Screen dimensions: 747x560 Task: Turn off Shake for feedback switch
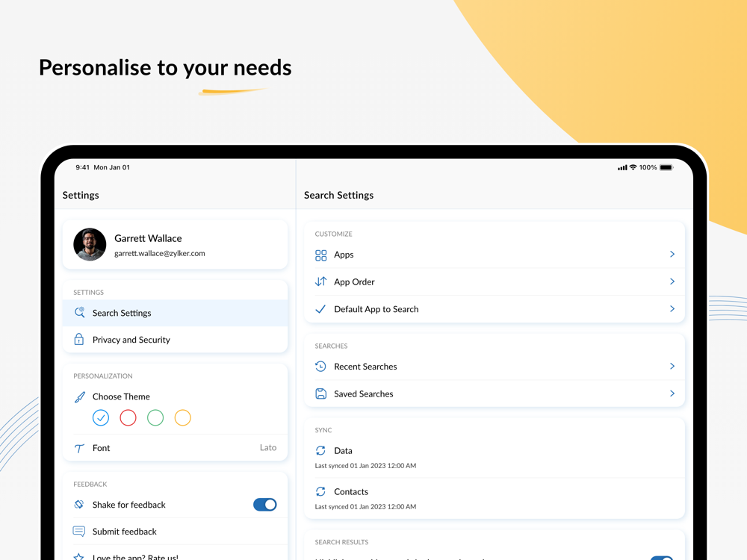265,504
